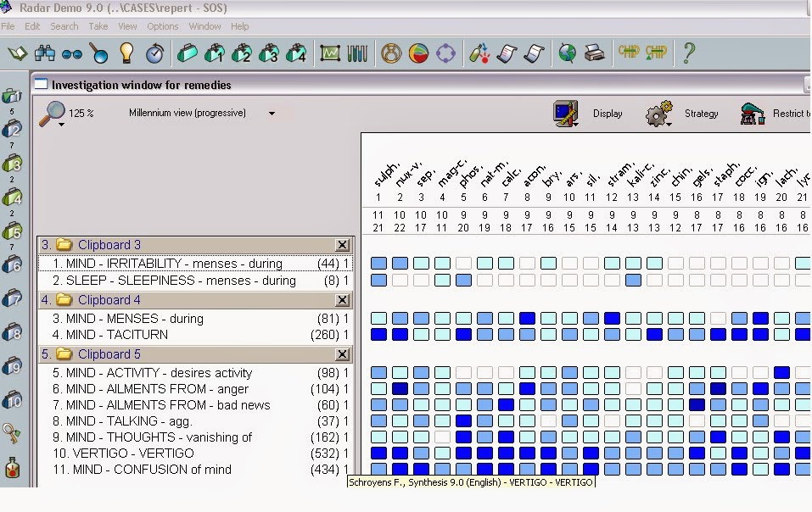The width and height of the screenshot is (812, 512).
Task: Select sidebar clipboard bag 1
Action: (x=12, y=96)
